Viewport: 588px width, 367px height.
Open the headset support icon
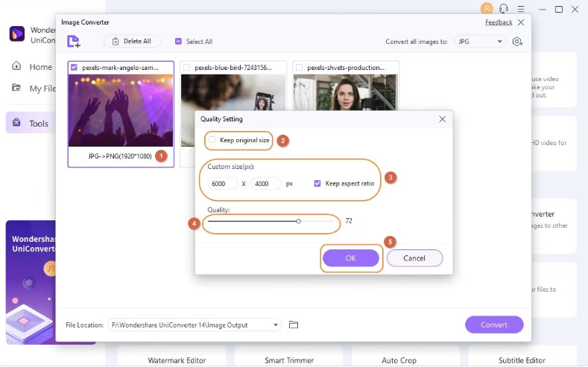point(505,9)
